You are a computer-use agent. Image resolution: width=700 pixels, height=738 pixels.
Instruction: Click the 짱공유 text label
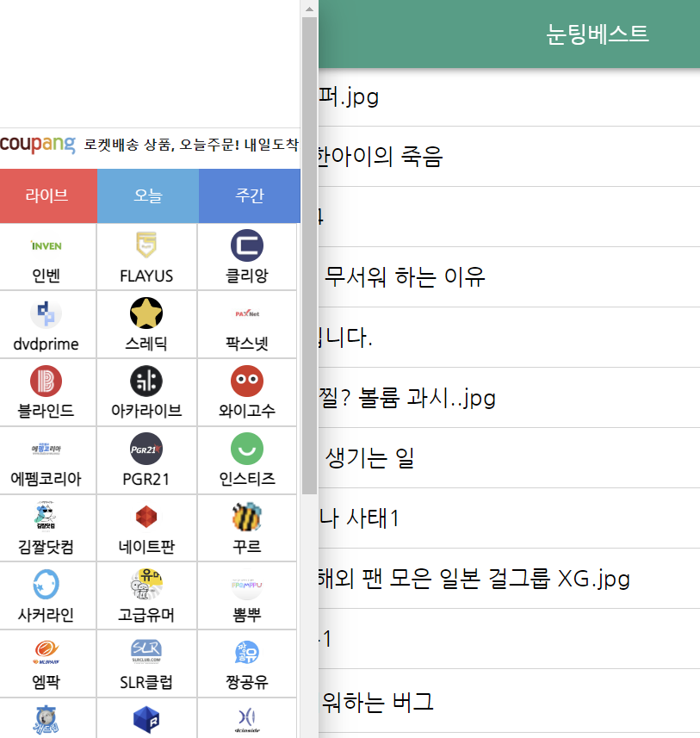click(247, 682)
